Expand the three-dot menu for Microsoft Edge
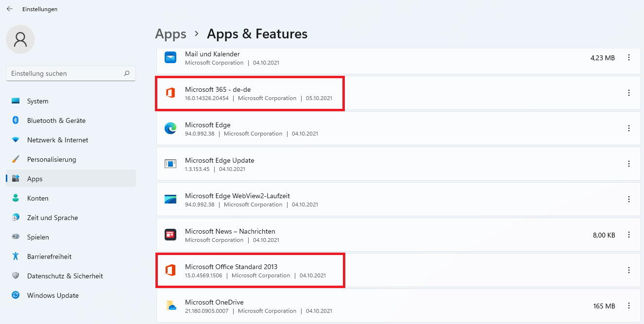Viewport: 644px width, 324px height. [629, 128]
